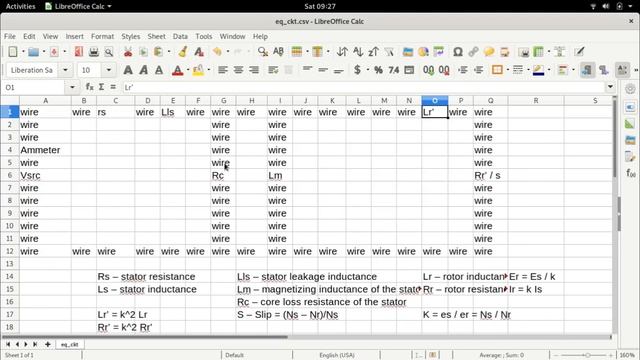Select column O header

(x=434, y=100)
